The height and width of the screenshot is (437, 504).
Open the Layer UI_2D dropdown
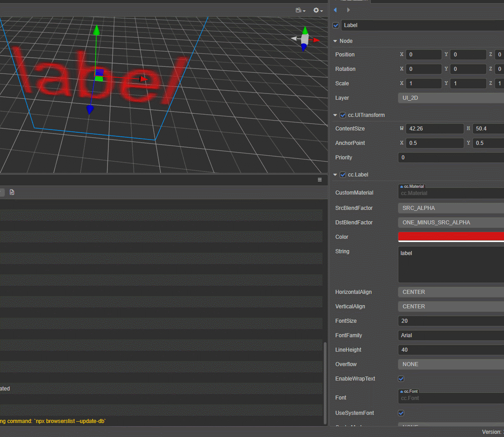[x=451, y=98]
